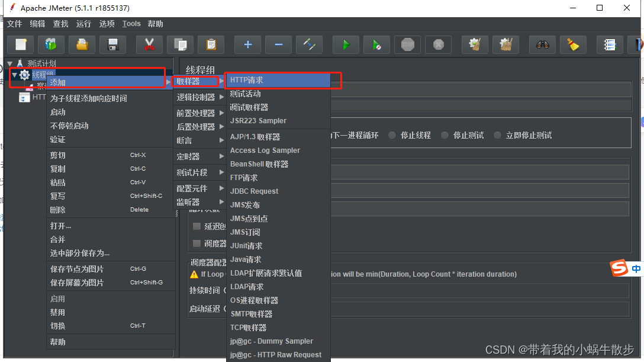The image size is (644, 362).
Task: Start the test with green play icon
Action: click(x=346, y=44)
